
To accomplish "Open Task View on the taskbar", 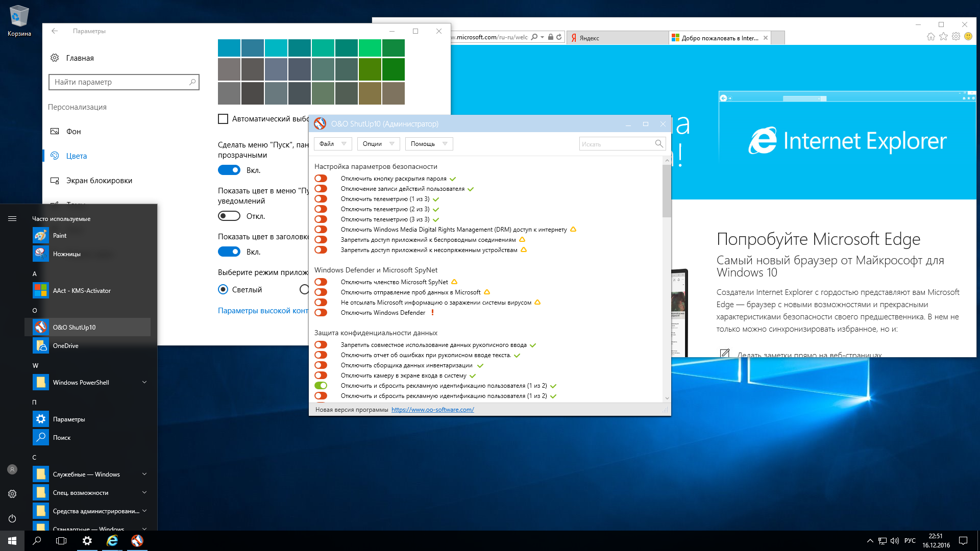I will click(x=61, y=541).
